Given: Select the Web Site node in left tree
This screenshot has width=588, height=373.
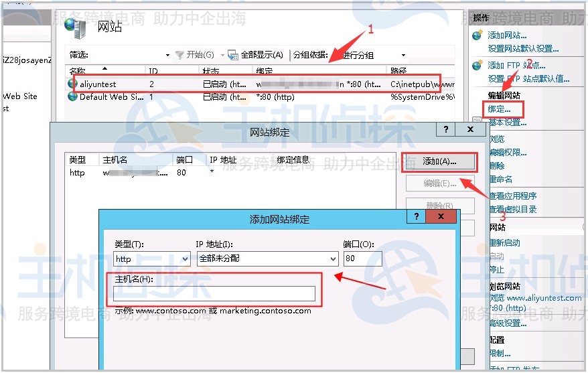Looking at the screenshot, I should 20,96.
